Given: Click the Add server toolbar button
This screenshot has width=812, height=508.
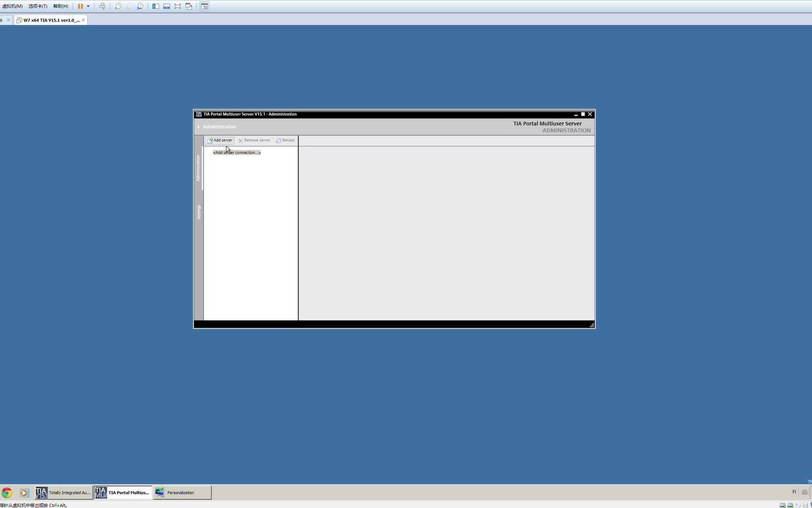Looking at the screenshot, I should [x=220, y=140].
